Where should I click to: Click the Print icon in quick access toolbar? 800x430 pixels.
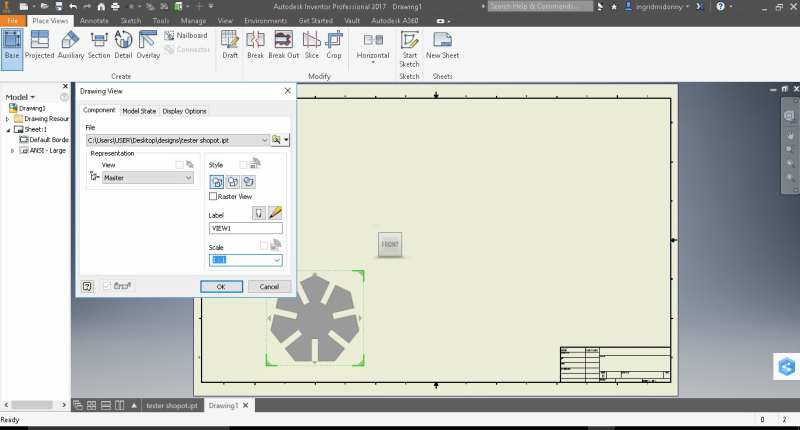point(115,7)
